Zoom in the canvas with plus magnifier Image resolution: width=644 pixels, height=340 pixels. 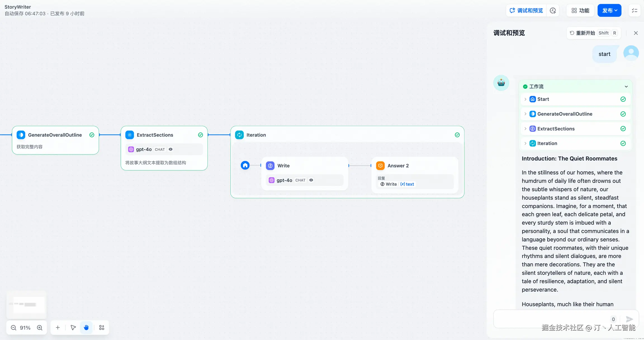(x=40, y=328)
